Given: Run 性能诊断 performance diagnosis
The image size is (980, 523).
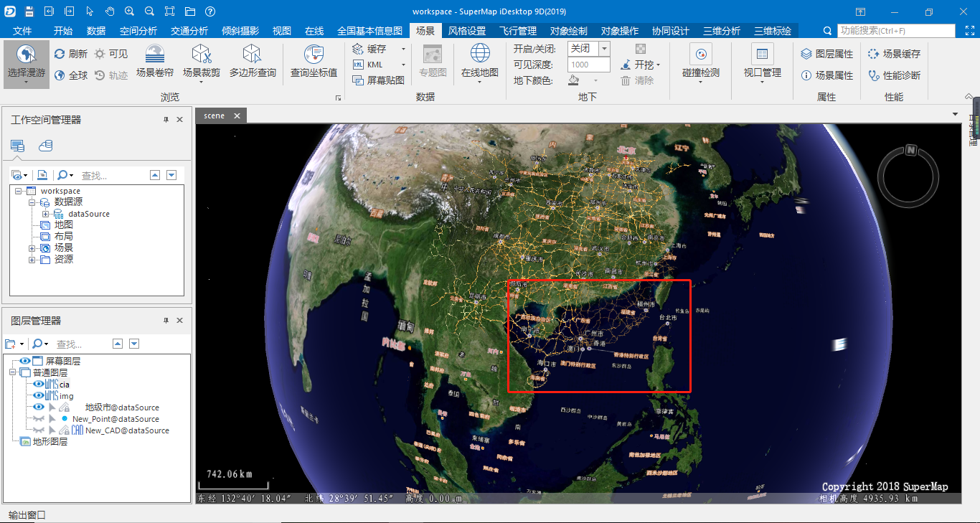Looking at the screenshot, I should (894, 75).
